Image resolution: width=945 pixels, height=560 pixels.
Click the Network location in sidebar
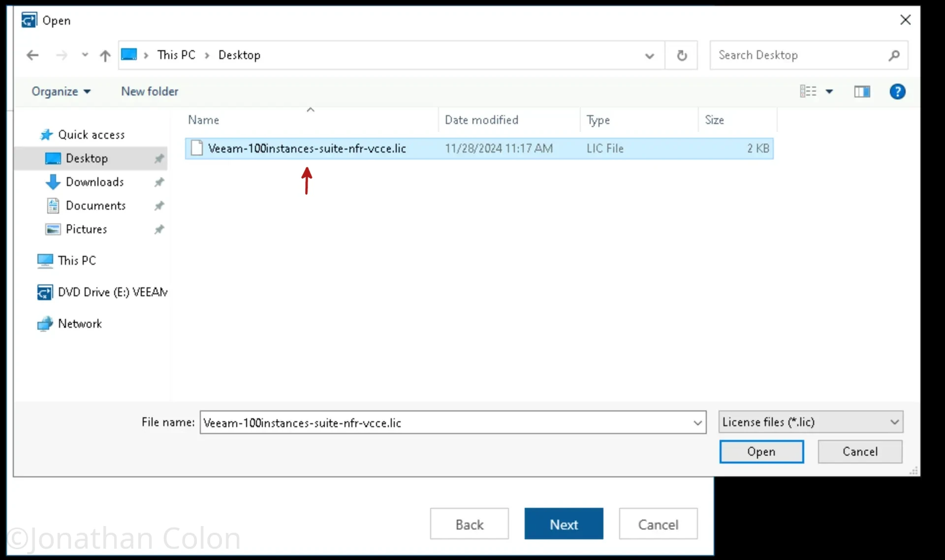80,323
